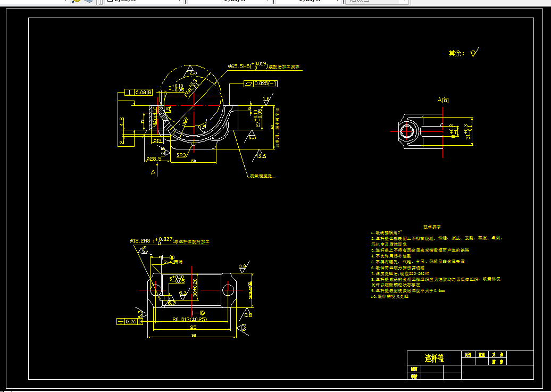Screen dimensions: 551x392
Task: Click the A view-direction arrow label
Action: point(153,172)
